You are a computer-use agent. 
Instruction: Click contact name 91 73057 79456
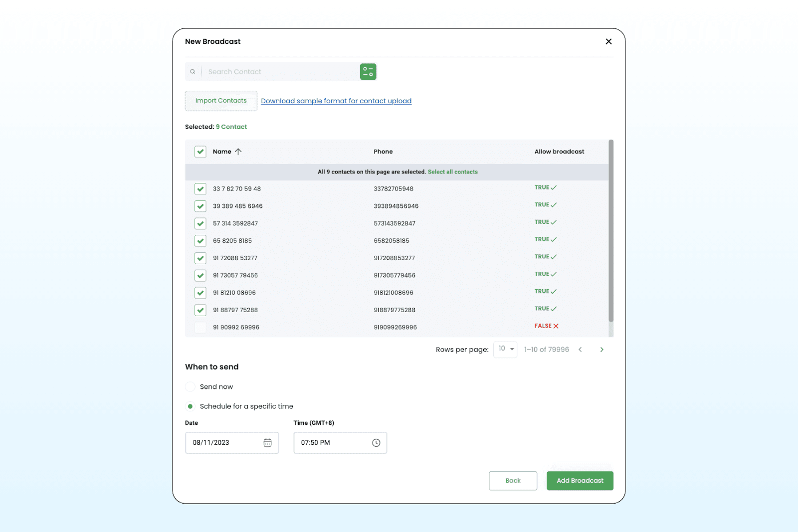tap(235, 275)
